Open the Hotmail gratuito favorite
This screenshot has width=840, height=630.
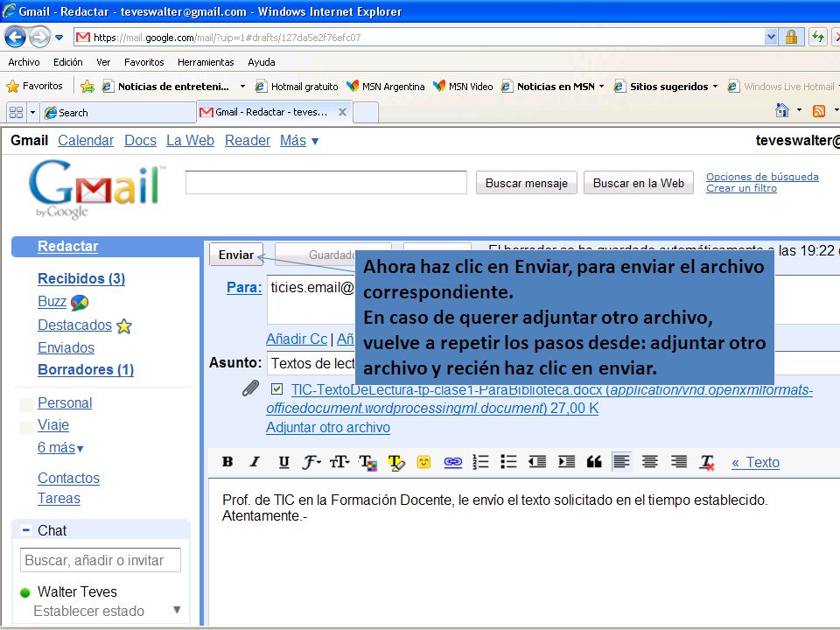(x=297, y=87)
